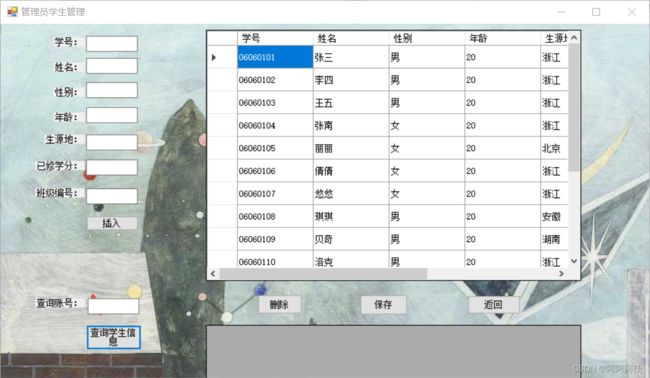650x378 pixels.
Task: Click the 班级编号 input field
Action: point(112,196)
